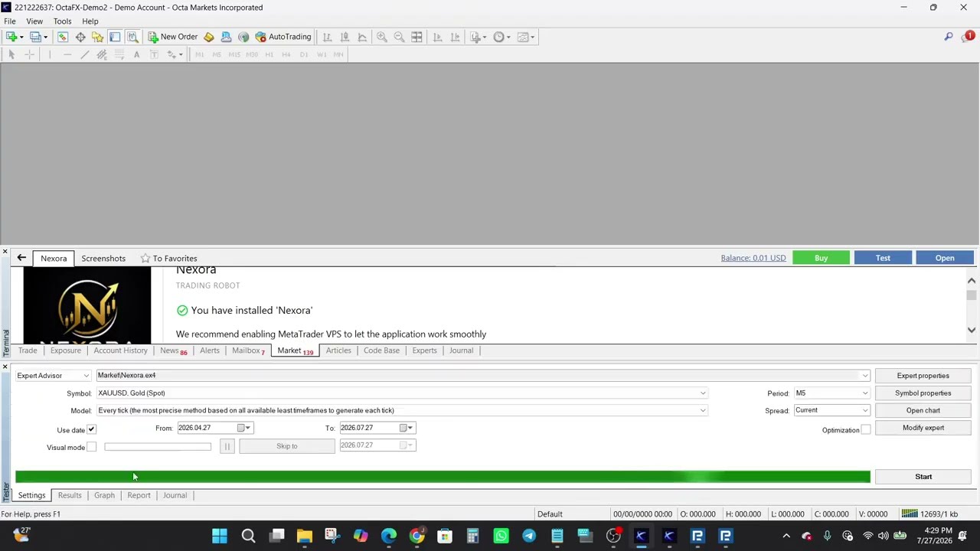Toggle the Strategy Tester toolbar icon
This screenshot has width=980, height=551.
[x=132, y=37]
